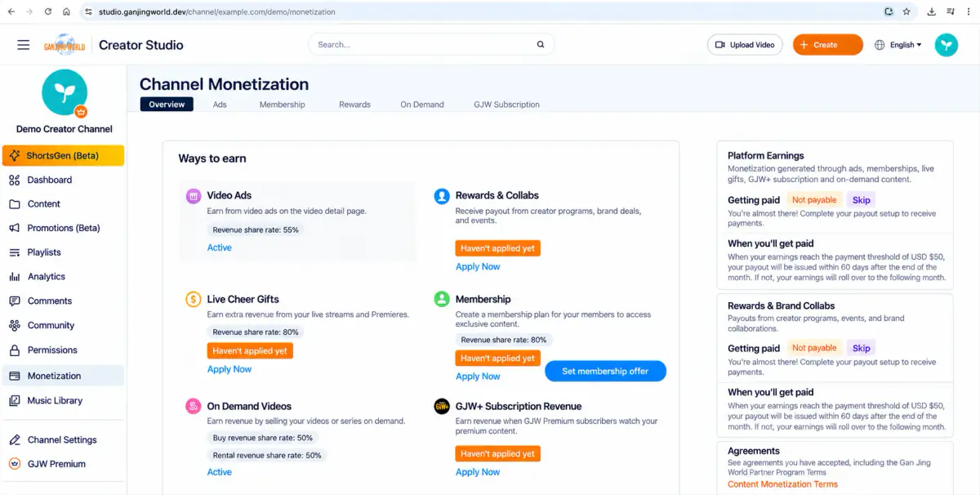Open ShortsGen (Beta) in sidebar

point(64,155)
